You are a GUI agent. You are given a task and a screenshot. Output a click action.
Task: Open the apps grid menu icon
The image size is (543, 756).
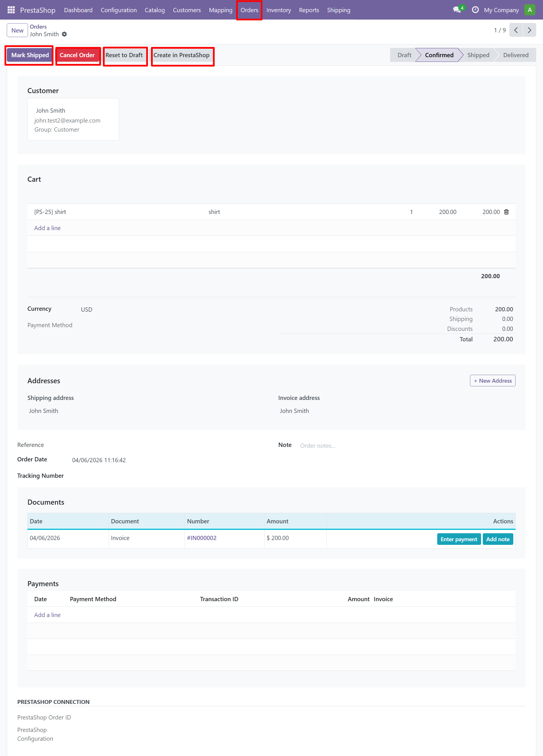(11, 10)
